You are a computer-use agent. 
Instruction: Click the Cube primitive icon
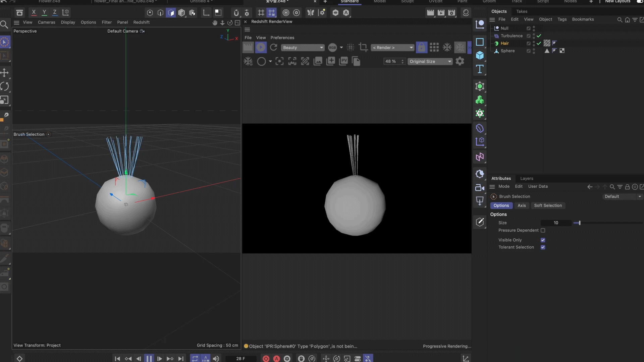point(480,55)
